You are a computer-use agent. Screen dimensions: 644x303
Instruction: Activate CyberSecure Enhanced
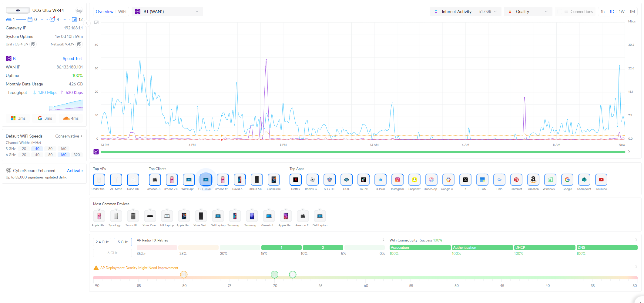click(75, 171)
